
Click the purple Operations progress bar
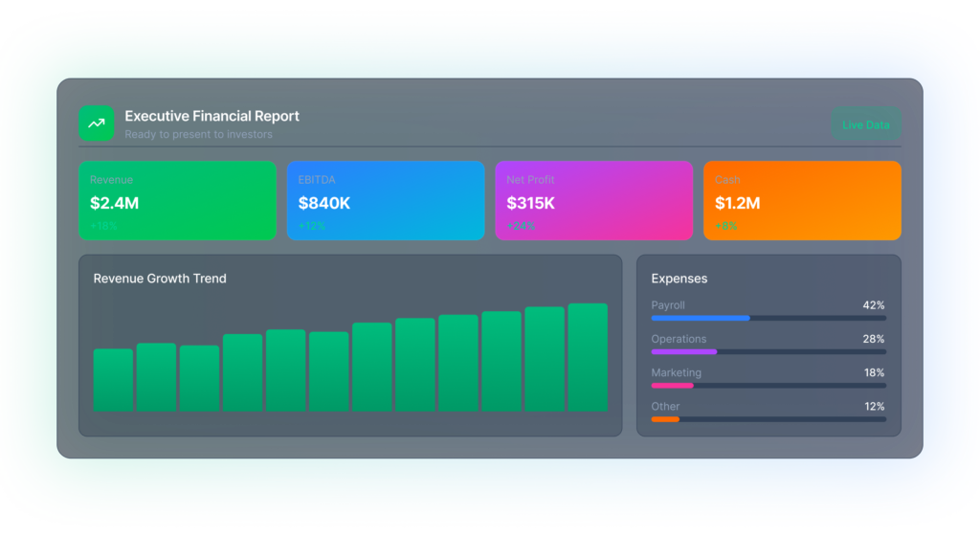tap(684, 351)
